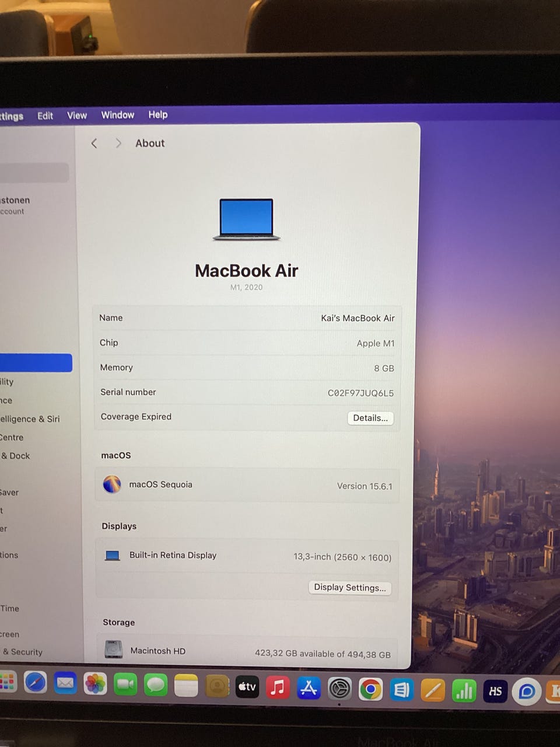Viewport: 560px width, 747px height.
Task: Launch Apple TV from the Dock
Action: click(247, 687)
